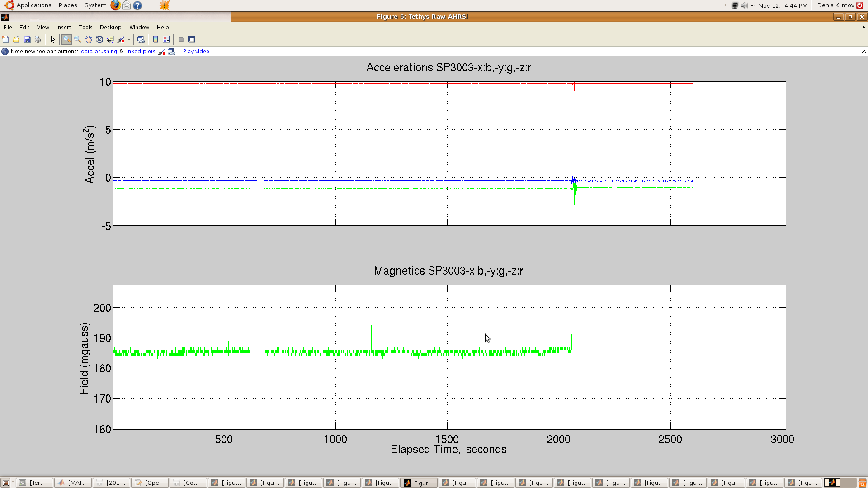Enable the Rotate 3D tool

pos(99,40)
